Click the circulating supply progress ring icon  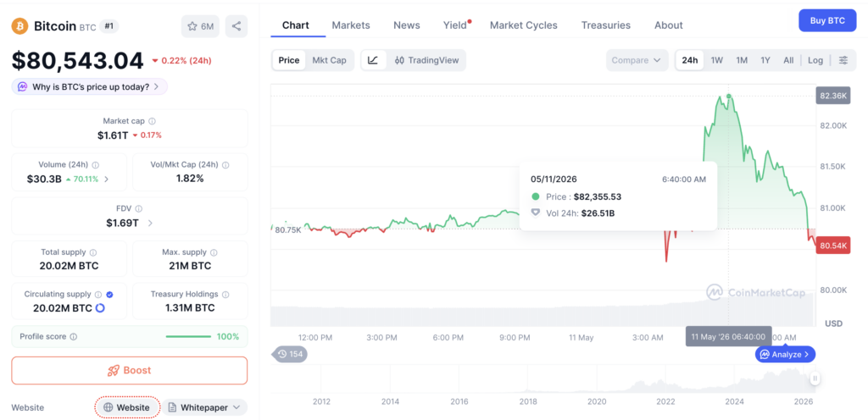coord(100,308)
